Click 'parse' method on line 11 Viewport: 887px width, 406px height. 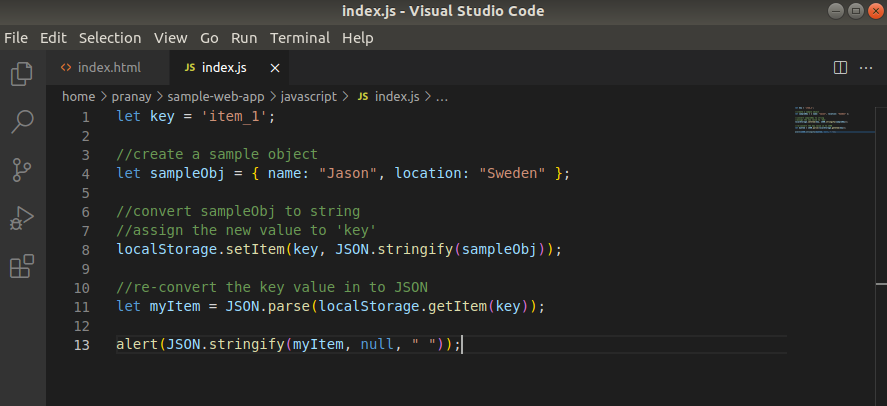coord(289,306)
